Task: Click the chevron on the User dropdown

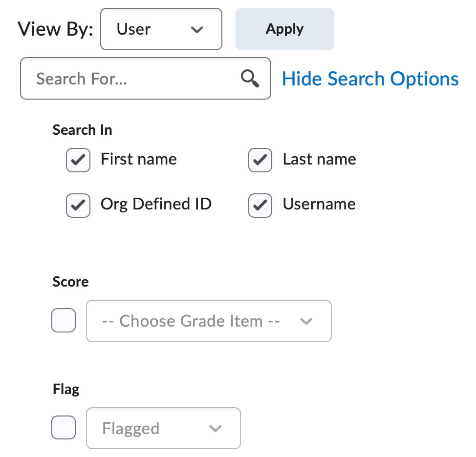Action: coord(197,29)
